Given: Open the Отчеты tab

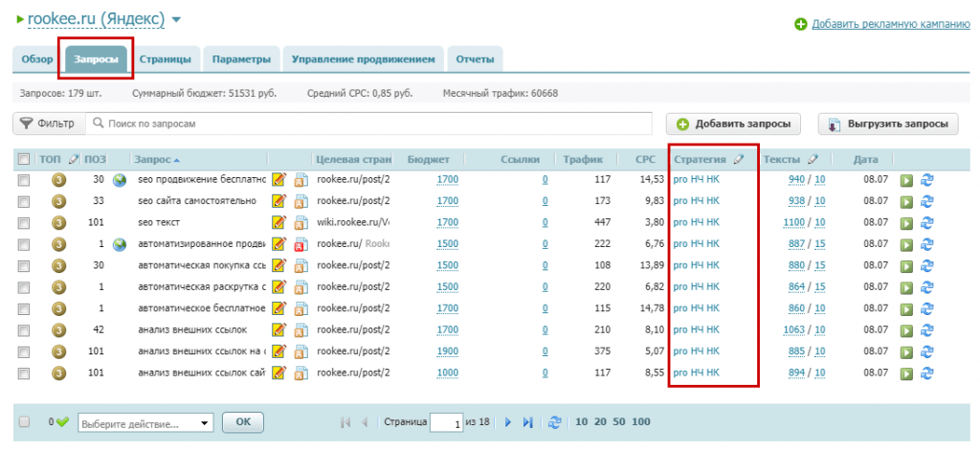Looking at the screenshot, I should point(475,60).
